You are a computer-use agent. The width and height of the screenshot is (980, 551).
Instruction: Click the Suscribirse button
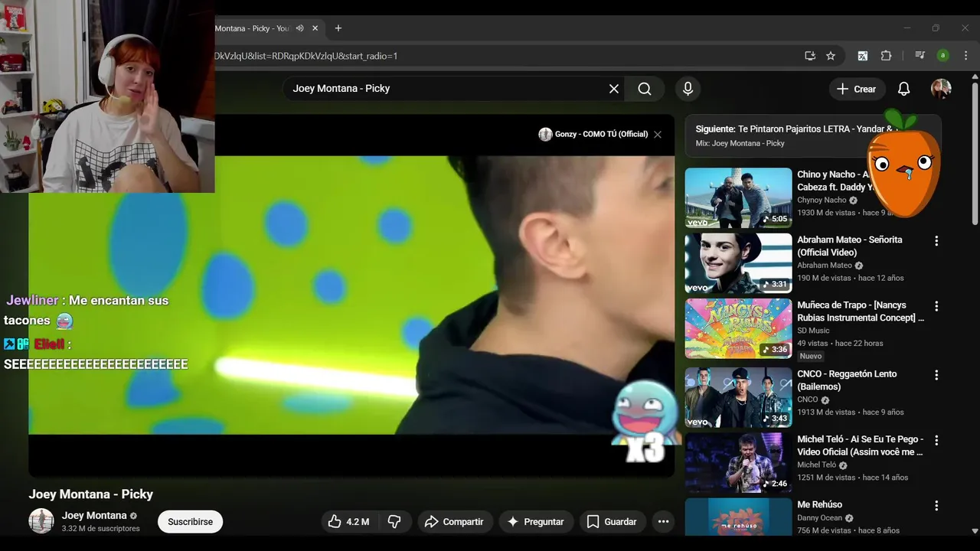point(190,522)
